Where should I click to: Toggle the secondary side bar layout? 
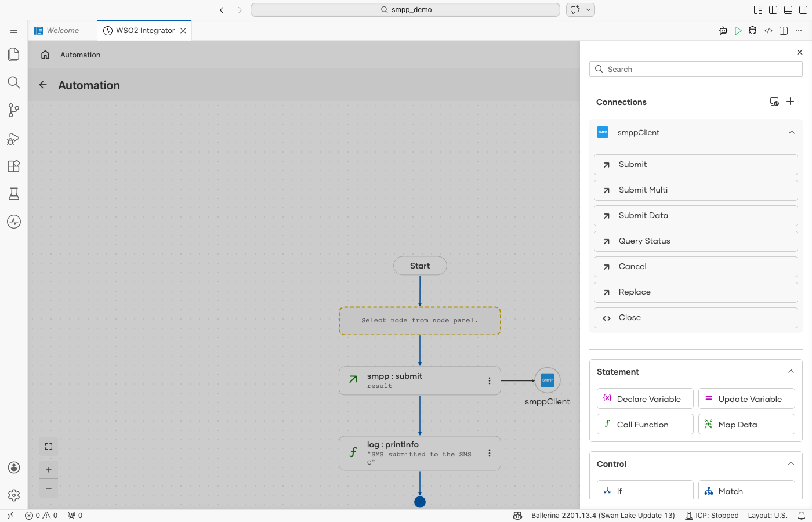coord(803,10)
